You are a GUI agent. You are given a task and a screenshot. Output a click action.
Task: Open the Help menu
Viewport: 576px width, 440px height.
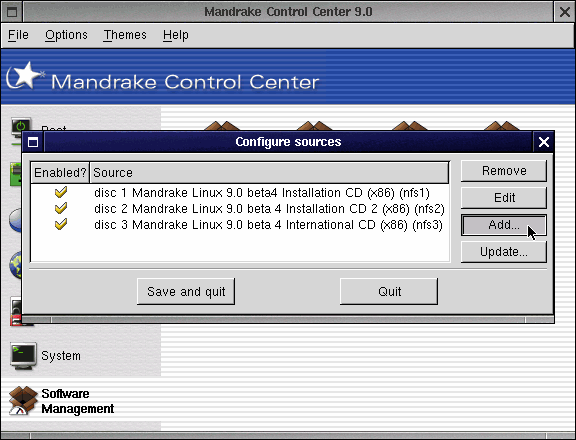[x=176, y=35]
